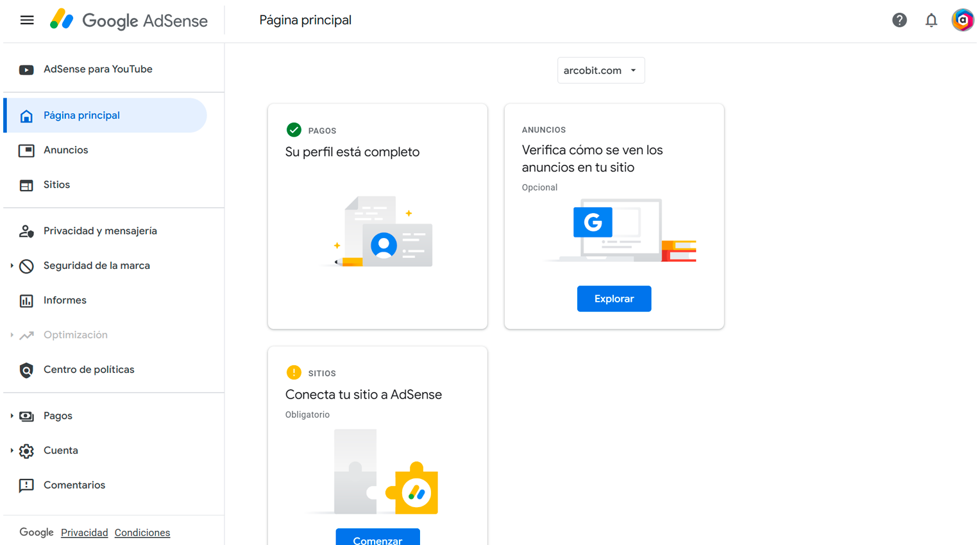Click the Informes chart icon
The image size is (980, 545).
(x=26, y=301)
